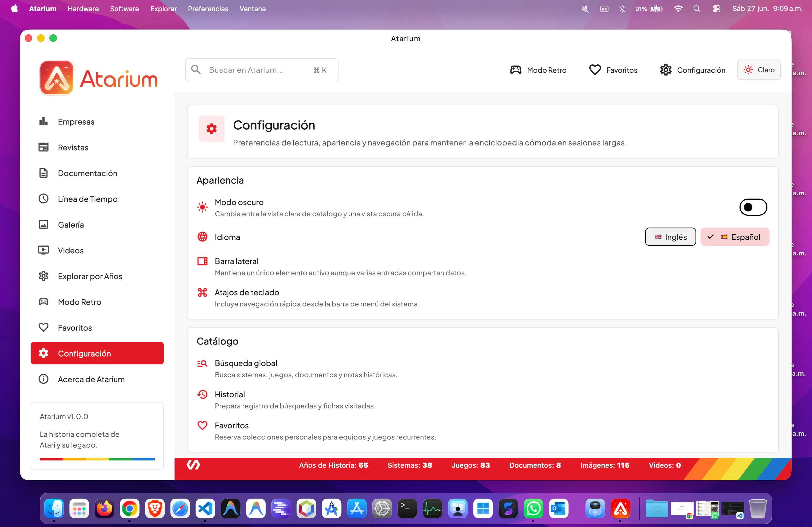The height and width of the screenshot is (527, 812).
Task: Launch WhatsApp from the Dock
Action: coord(533,509)
